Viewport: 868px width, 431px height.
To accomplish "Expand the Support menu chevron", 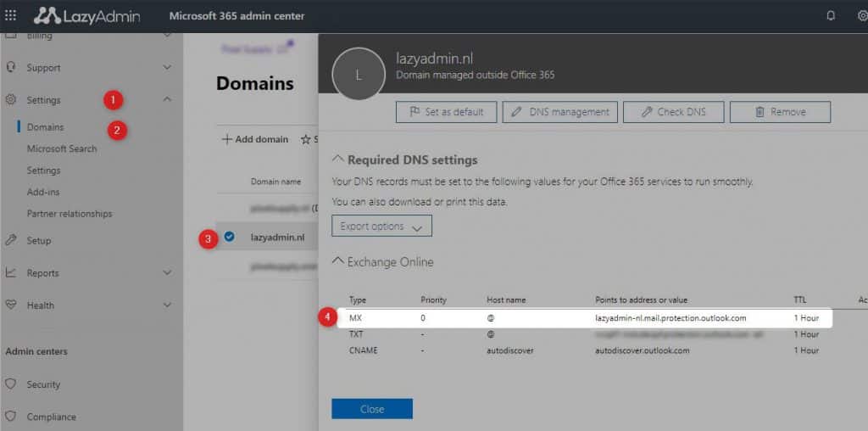I will [x=167, y=68].
